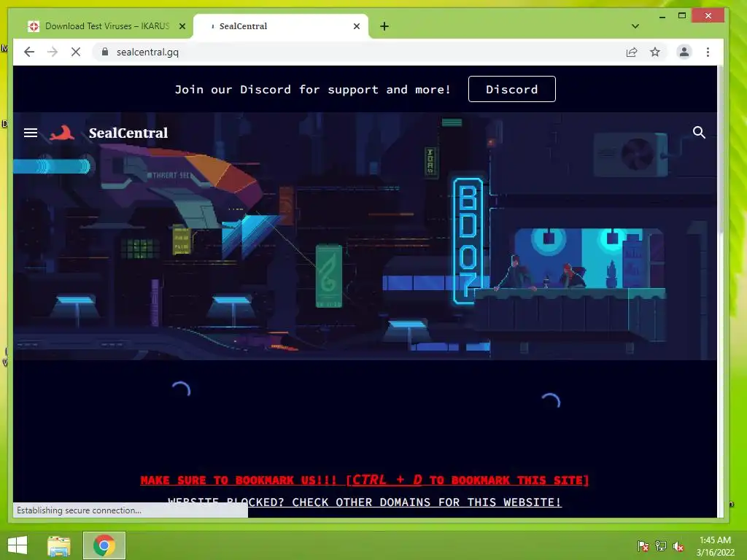Click the cyberpunk banner image
Viewport: 747px width, 560px height.
pyautogui.click(x=365, y=236)
